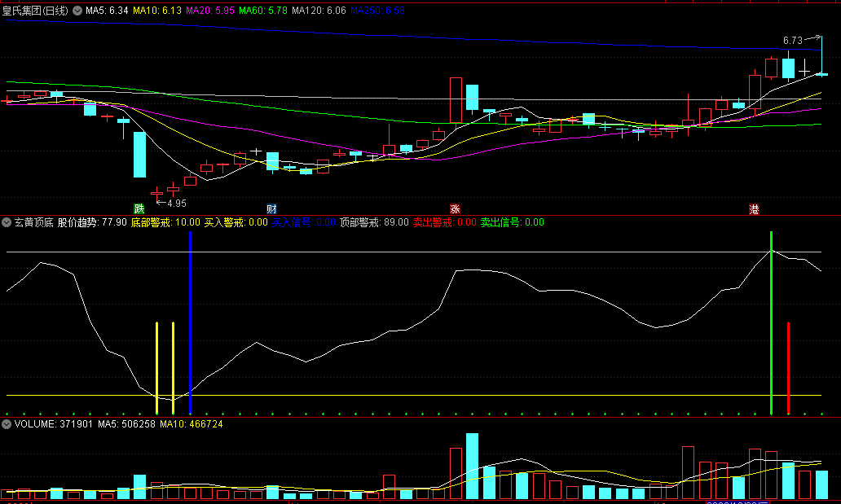Click the 股价趋势: 77.90 value

[x=92, y=222]
